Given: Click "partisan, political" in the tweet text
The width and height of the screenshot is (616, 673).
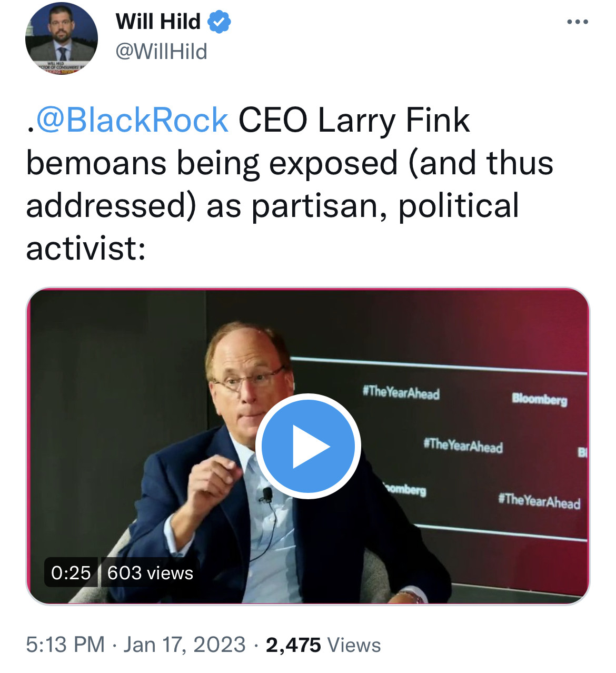Looking at the screenshot, I should 384,205.
